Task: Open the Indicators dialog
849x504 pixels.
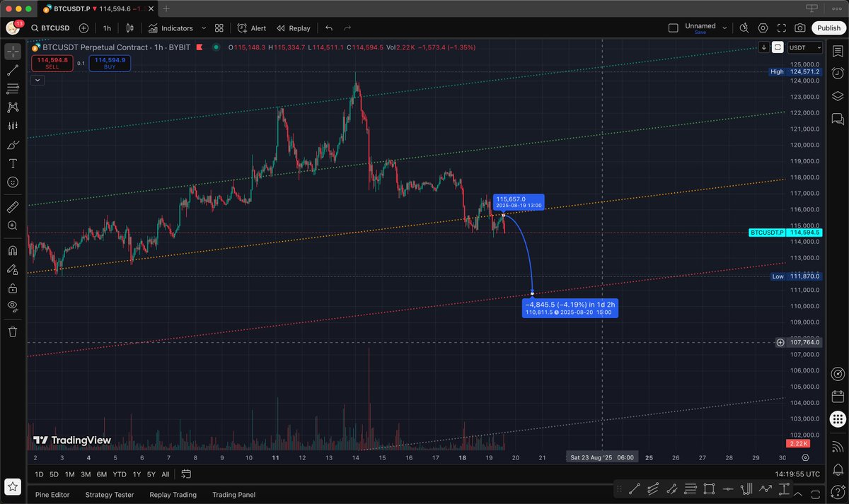Action: pos(171,28)
